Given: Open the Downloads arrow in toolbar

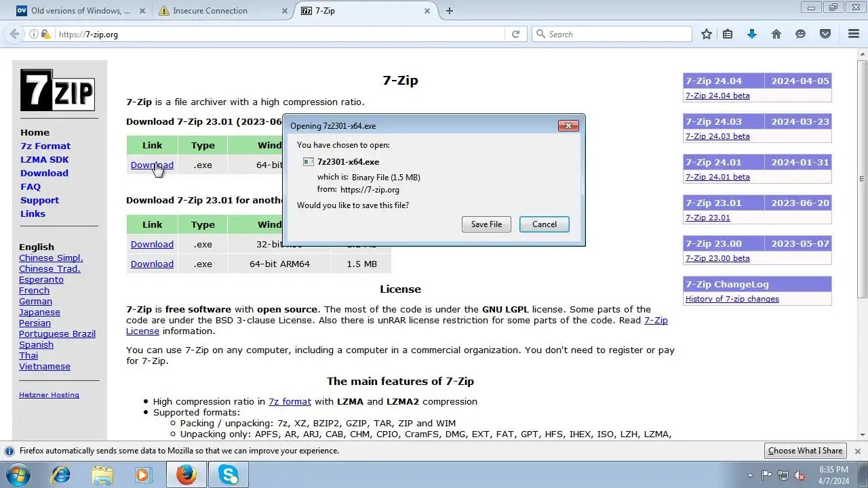Looking at the screenshot, I should [752, 34].
